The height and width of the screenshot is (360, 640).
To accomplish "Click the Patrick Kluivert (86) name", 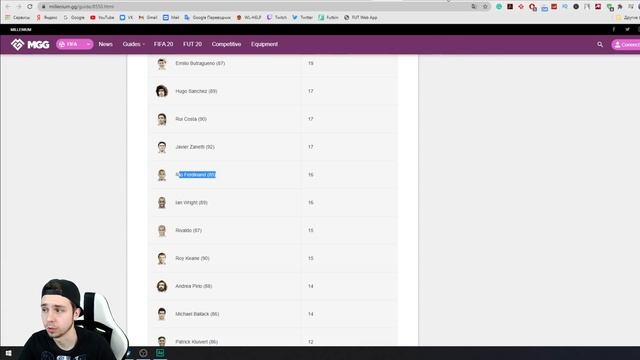I will pos(196,342).
